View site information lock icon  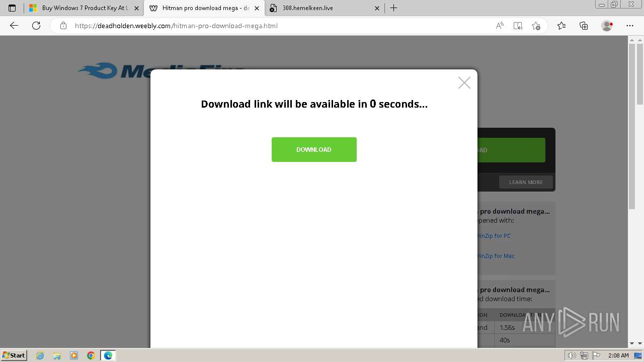[x=63, y=26]
